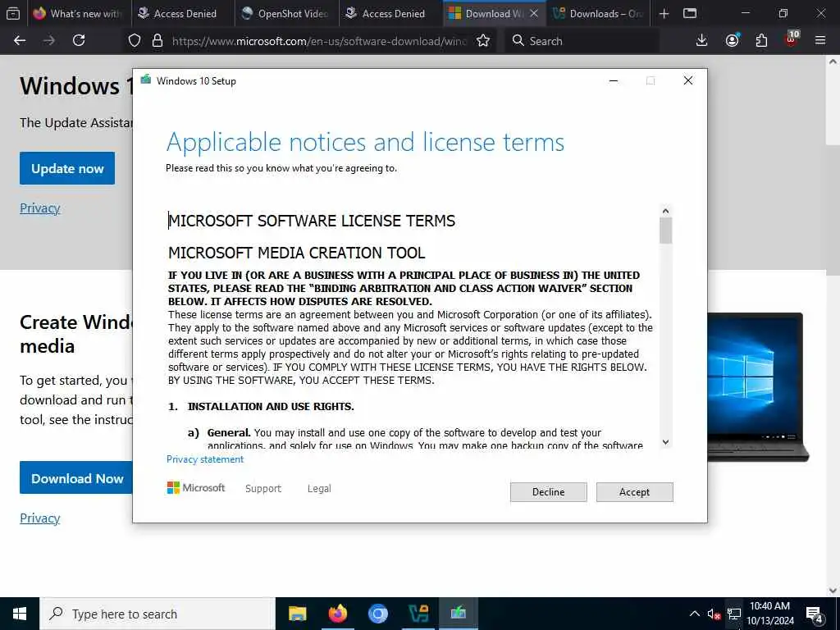Image resolution: width=840 pixels, height=630 pixels.
Task: Switch to the Access Denied tab beside Download Windows tab
Action: pos(391,13)
